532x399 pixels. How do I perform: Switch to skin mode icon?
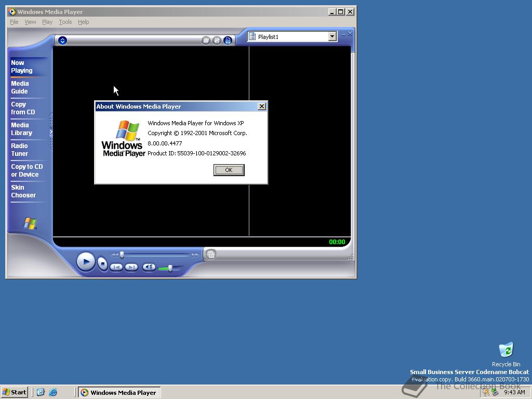click(x=211, y=254)
